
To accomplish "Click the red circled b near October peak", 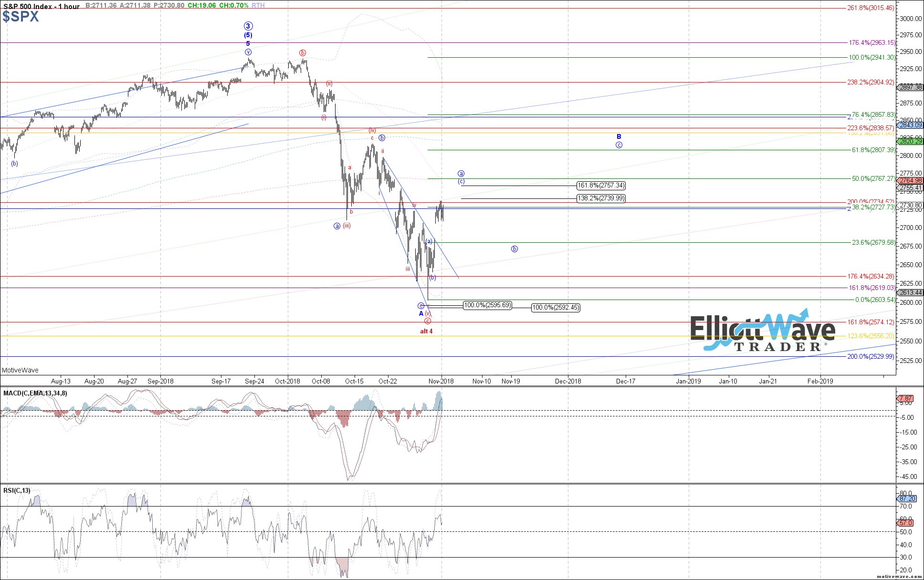I will (302, 52).
